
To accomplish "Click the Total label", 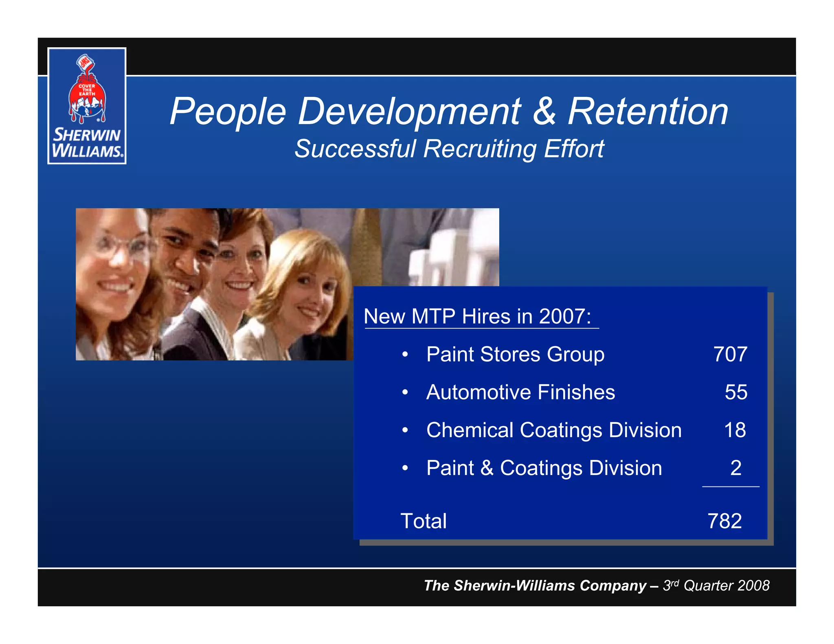I will point(424,521).
